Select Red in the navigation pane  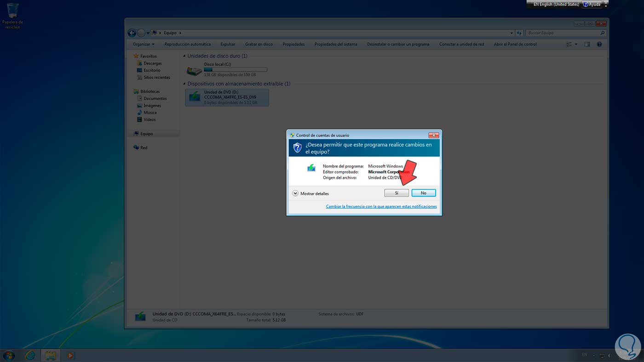coord(140,148)
